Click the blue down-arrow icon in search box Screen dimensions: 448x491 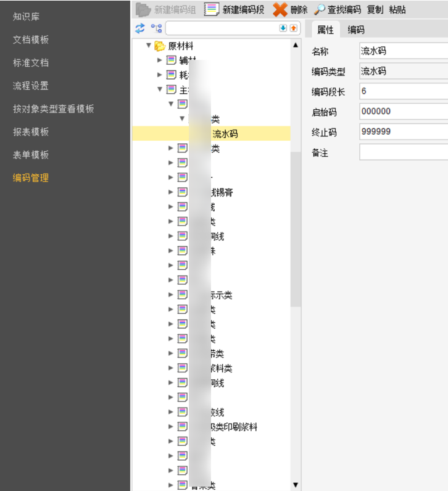283,28
